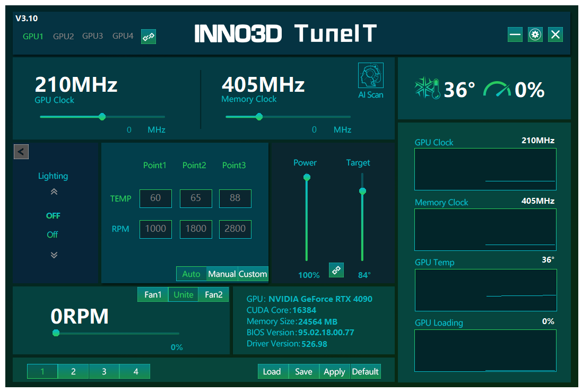Select the lowercase Off lighting entry
This screenshot has width=582, height=392.
click(x=53, y=234)
